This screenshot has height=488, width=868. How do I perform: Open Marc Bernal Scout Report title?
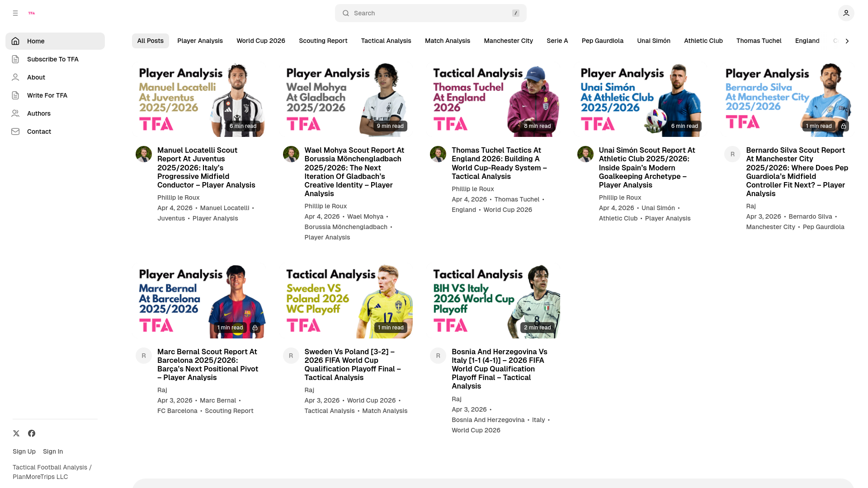click(208, 365)
